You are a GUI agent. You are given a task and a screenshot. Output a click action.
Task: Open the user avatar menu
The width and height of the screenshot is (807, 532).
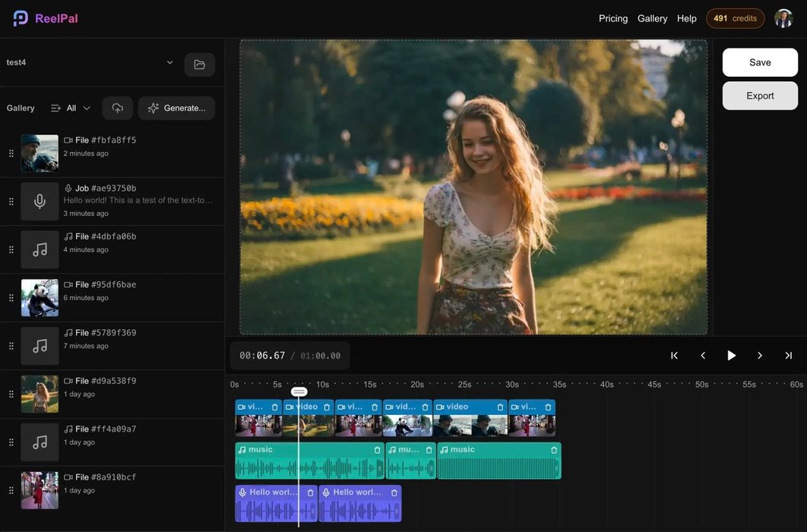tap(783, 18)
